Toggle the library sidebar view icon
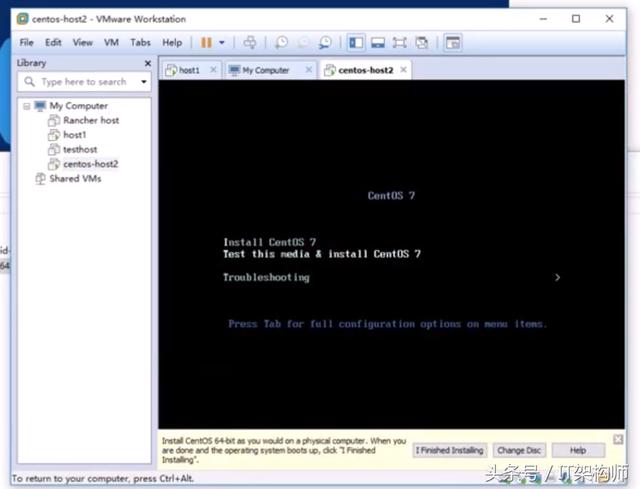Screen dimensions: 640x489 click(x=356, y=42)
